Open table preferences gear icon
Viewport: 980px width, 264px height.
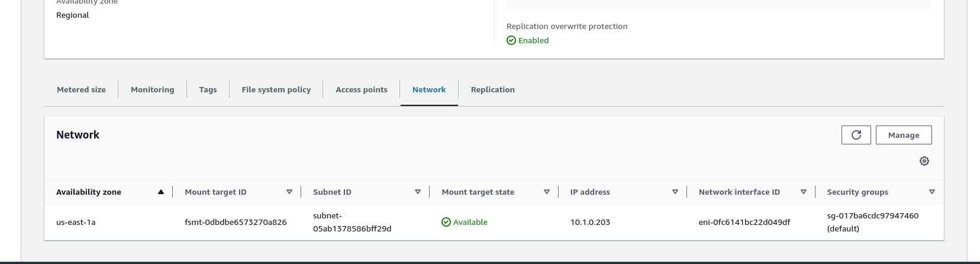click(x=924, y=161)
